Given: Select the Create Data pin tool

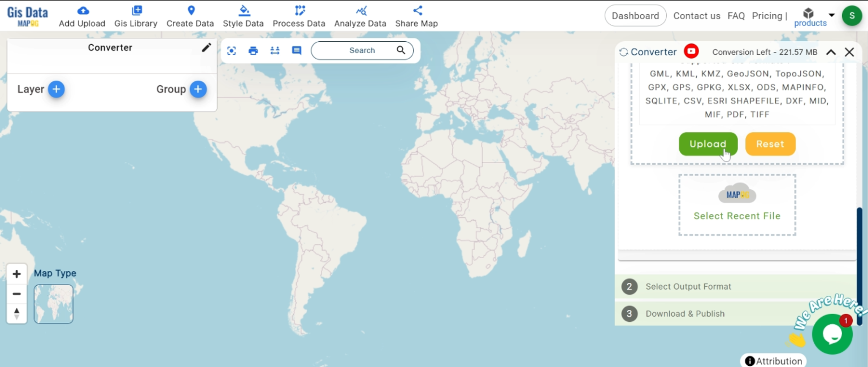Looking at the screenshot, I should [x=190, y=16].
